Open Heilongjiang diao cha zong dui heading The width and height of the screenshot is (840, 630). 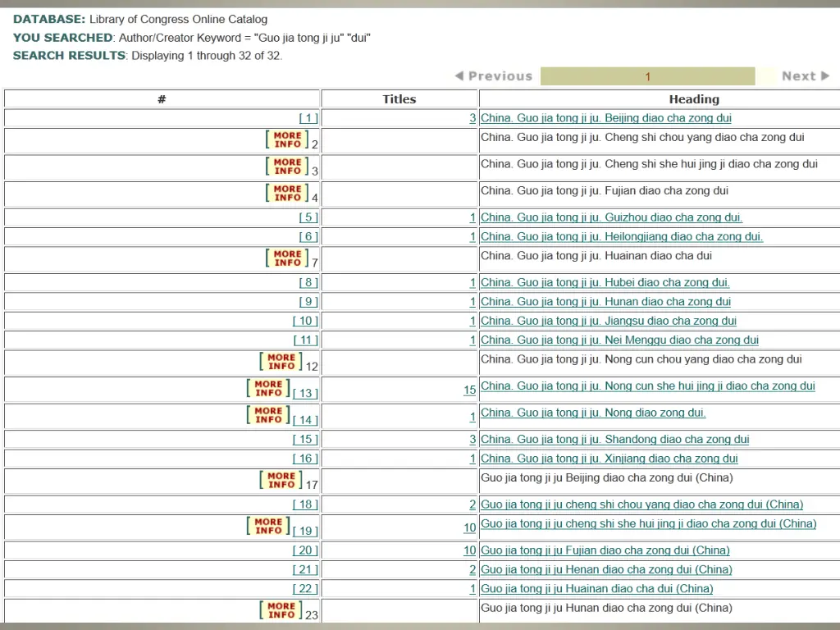[622, 237]
